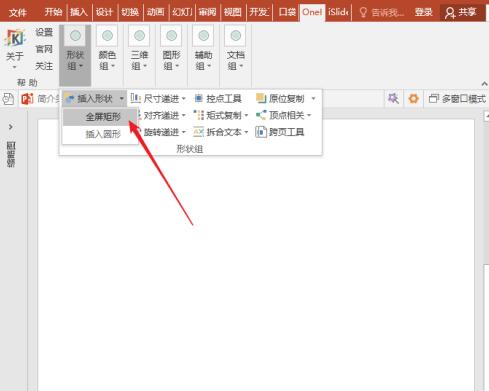Click the 颜色组 circle icon
489x391 pixels.
point(107,35)
